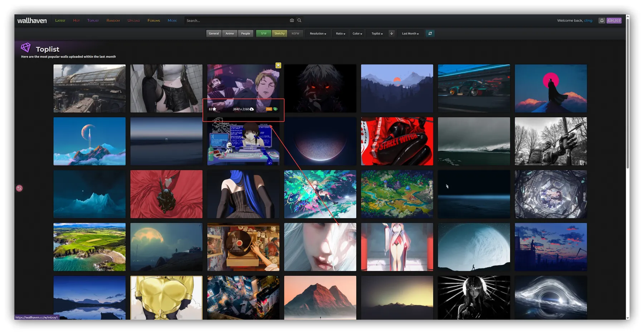
Task: Click the refresh filters icon
Action: (430, 33)
